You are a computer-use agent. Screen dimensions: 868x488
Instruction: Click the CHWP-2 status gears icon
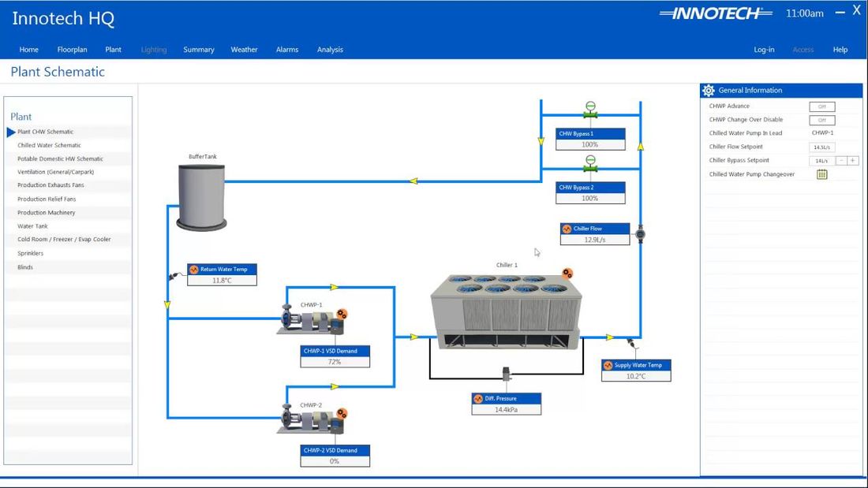point(342,413)
